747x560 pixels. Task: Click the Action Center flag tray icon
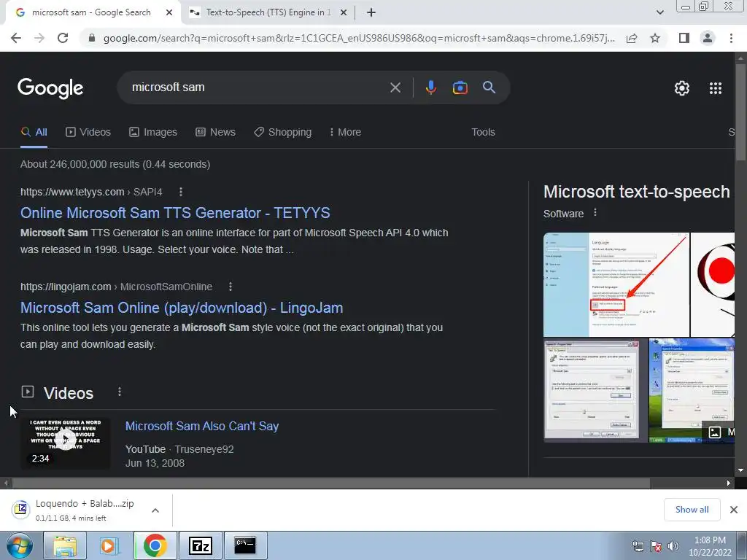656,546
